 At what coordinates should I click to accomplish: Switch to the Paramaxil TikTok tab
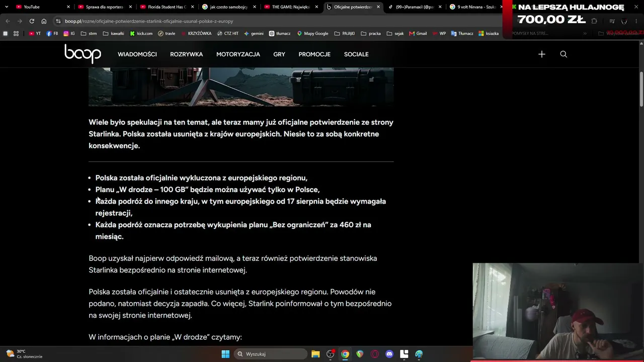[415, 7]
